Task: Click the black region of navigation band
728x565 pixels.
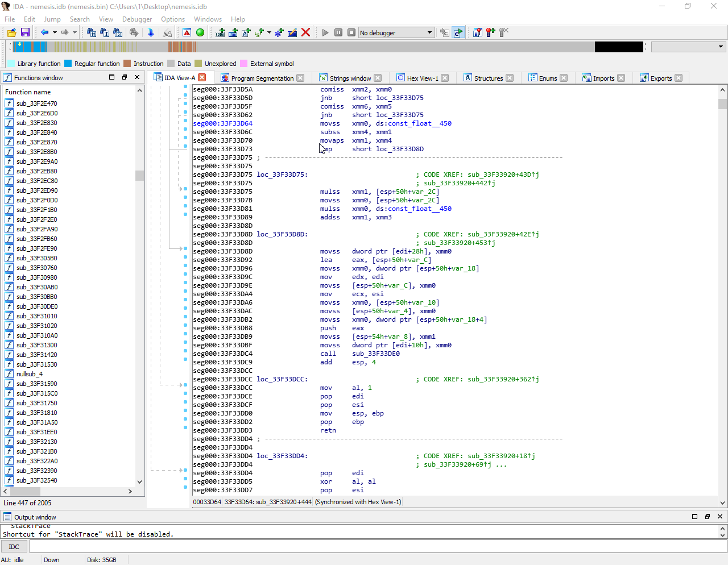Action: coord(619,47)
